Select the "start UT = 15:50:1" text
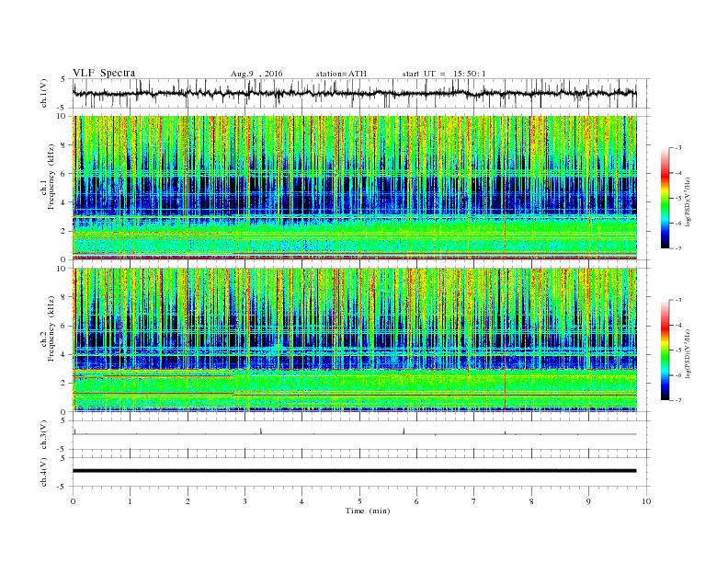Screen dimensions: 728x563 pyautogui.click(x=444, y=74)
